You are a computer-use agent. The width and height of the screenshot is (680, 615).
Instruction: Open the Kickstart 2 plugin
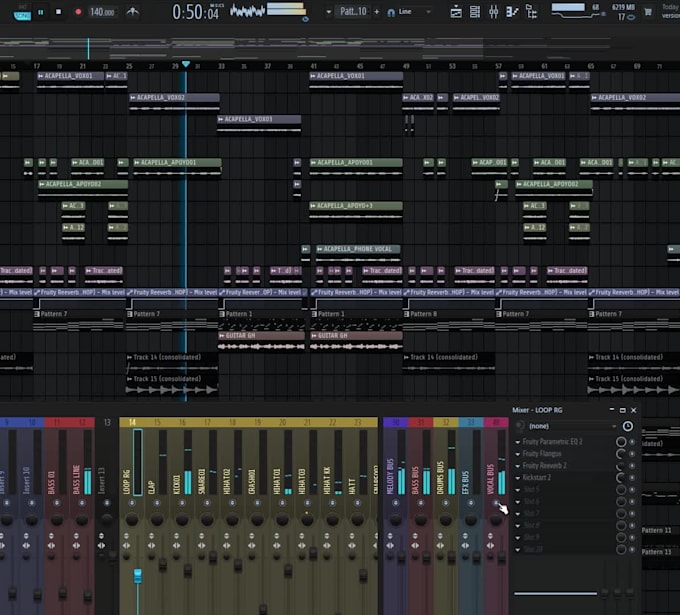(x=537, y=478)
